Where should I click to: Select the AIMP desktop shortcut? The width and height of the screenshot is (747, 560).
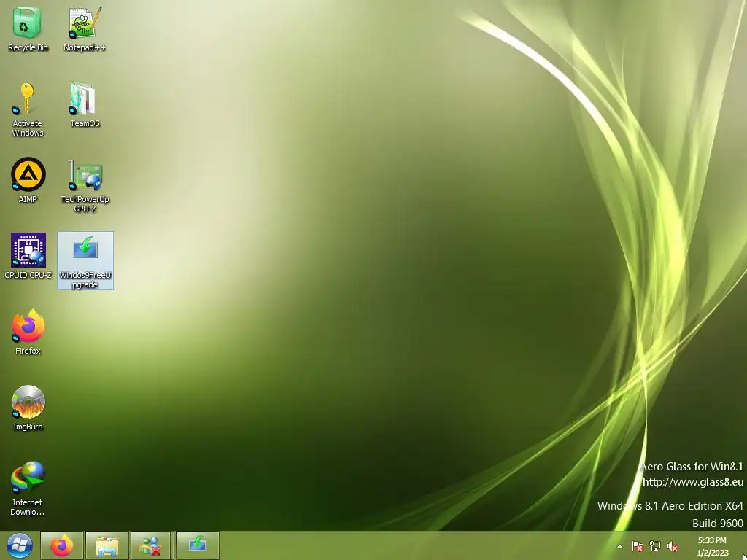(28, 180)
